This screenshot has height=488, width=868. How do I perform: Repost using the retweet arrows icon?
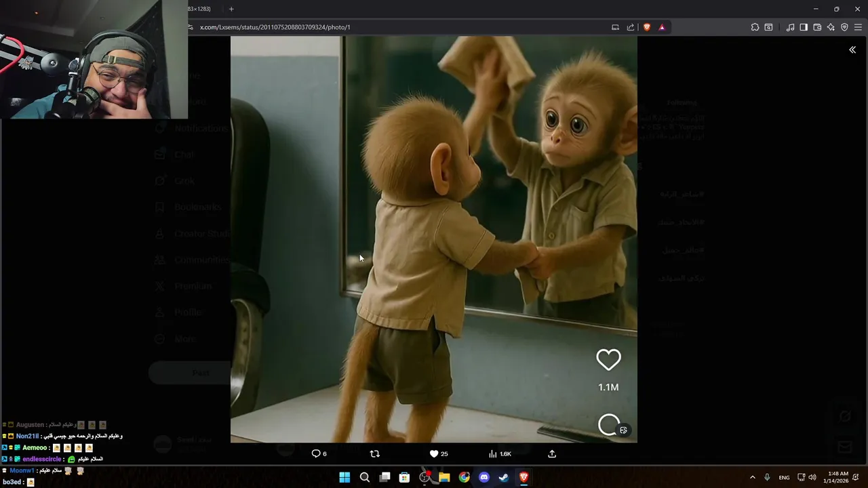(x=374, y=453)
